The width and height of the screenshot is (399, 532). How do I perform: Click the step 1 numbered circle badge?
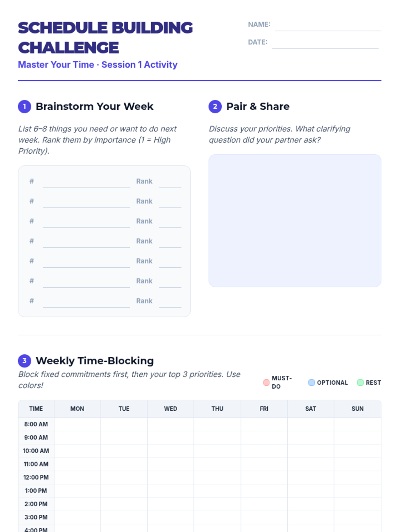click(x=24, y=106)
